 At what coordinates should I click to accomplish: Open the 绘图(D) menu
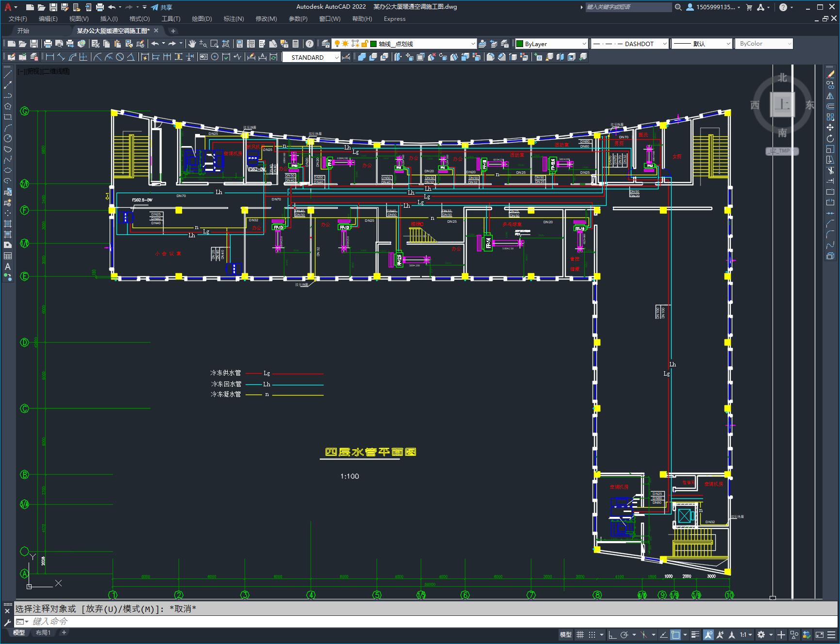tap(202, 19)
